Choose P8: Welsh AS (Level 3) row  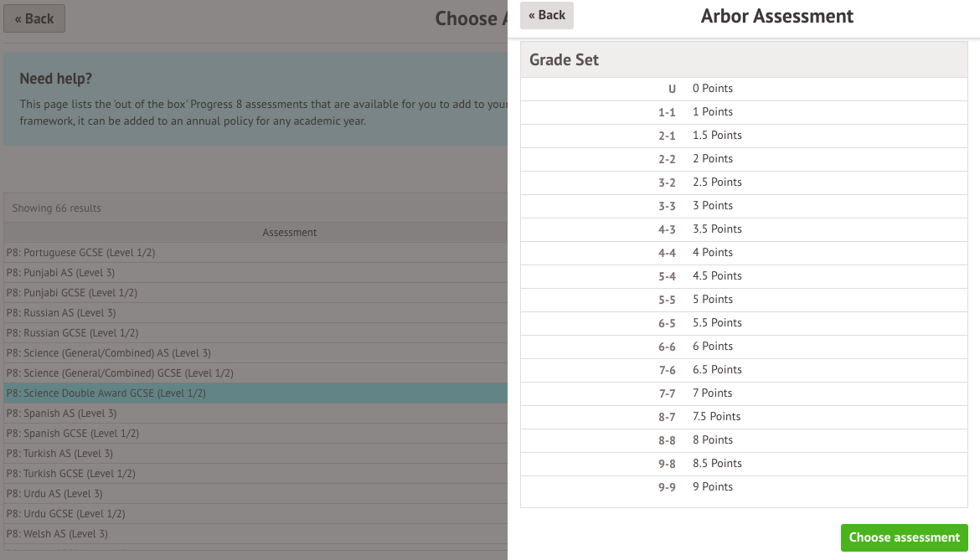pyautogui.click(x=57, y=534)
